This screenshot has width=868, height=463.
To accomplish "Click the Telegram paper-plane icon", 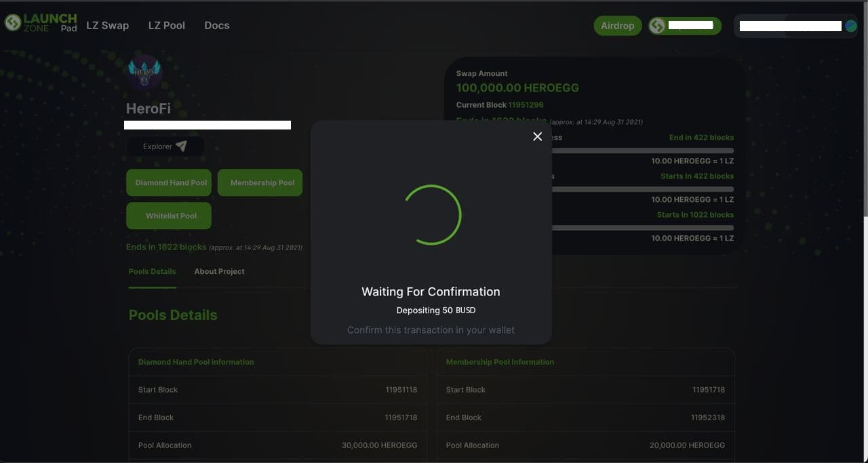I will [x=181, y=146].
